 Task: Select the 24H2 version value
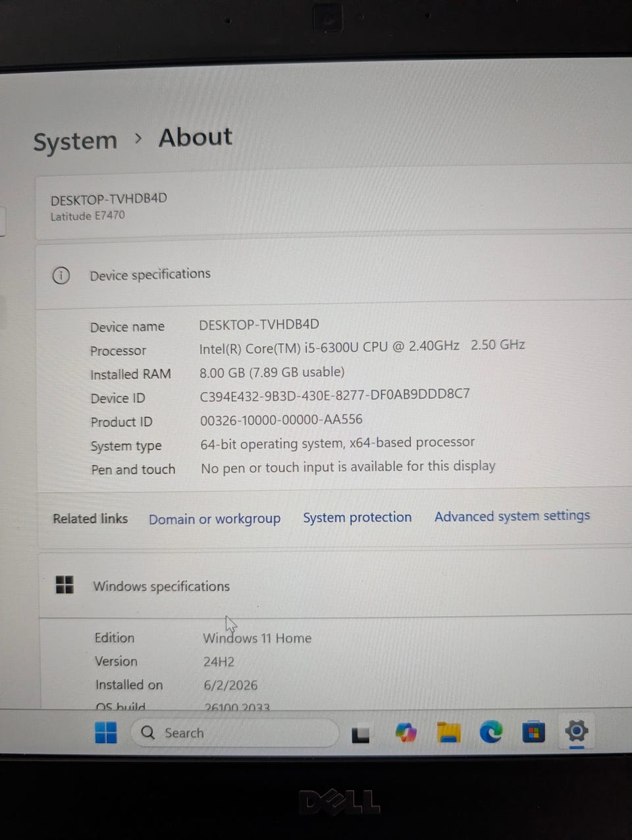(219, 661)
